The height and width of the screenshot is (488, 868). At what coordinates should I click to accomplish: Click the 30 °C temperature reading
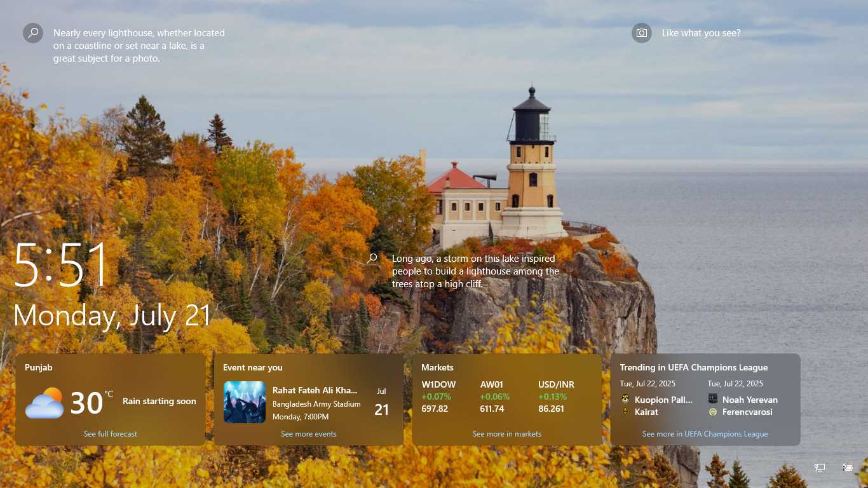point(92,403)
